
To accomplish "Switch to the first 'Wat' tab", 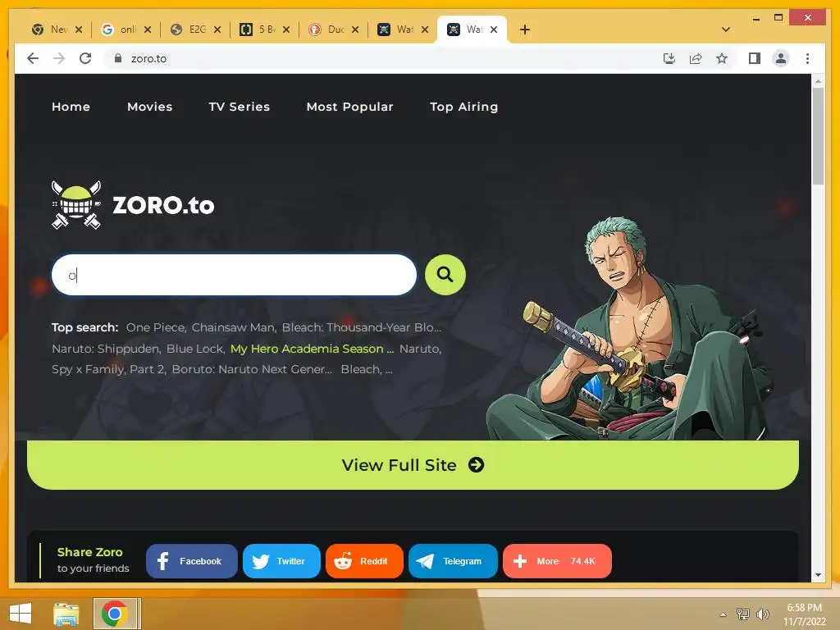I will [398, 30].
